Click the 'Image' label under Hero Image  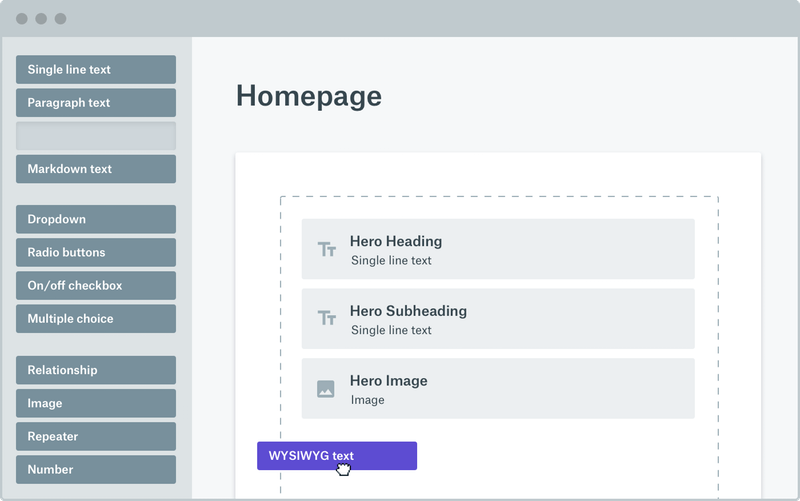(367, 400)
